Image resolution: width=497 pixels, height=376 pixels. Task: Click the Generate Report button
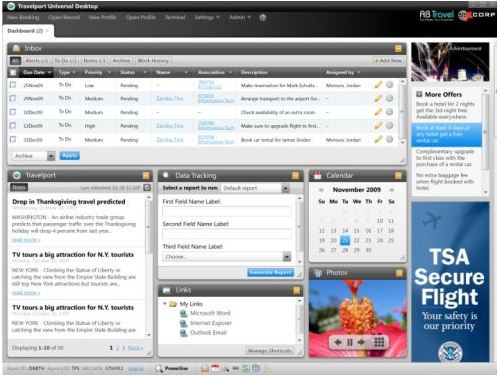pyautogui.click(x=271, y=273)
